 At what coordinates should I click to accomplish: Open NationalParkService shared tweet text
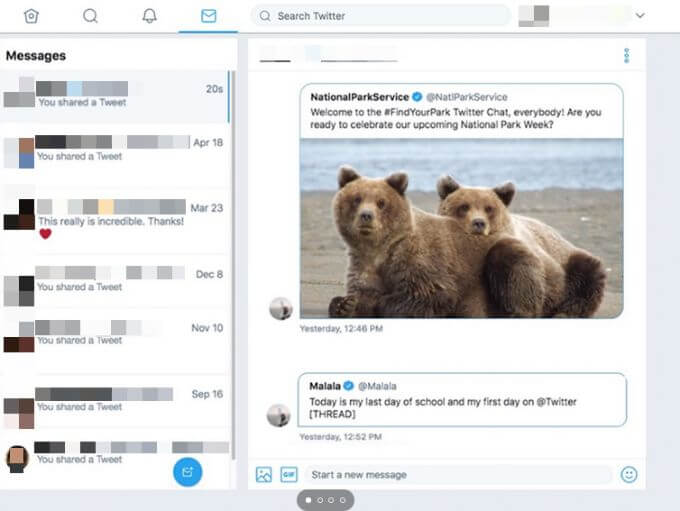click(455, 118)
